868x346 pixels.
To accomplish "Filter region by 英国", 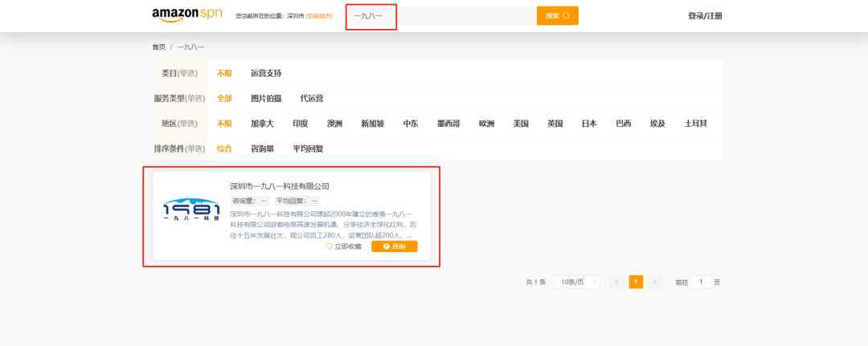I will click(555, 124).
